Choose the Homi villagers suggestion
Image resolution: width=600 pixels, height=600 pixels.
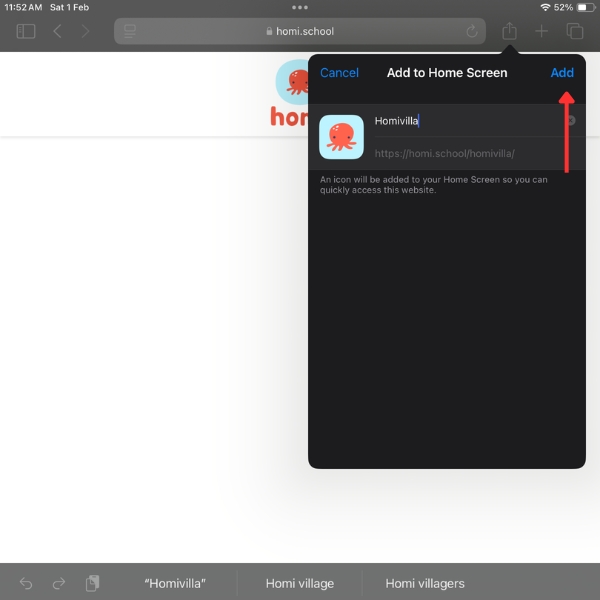point(425,584)
